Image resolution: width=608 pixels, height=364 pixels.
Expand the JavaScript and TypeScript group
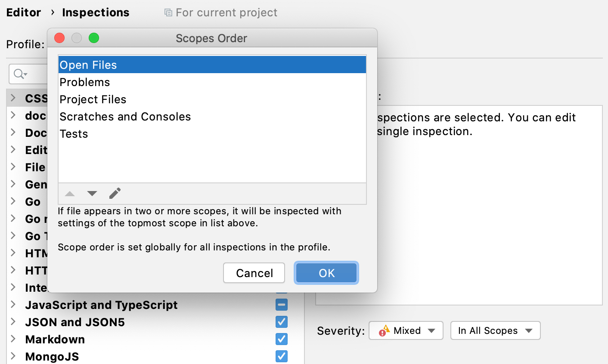point(13,305)
